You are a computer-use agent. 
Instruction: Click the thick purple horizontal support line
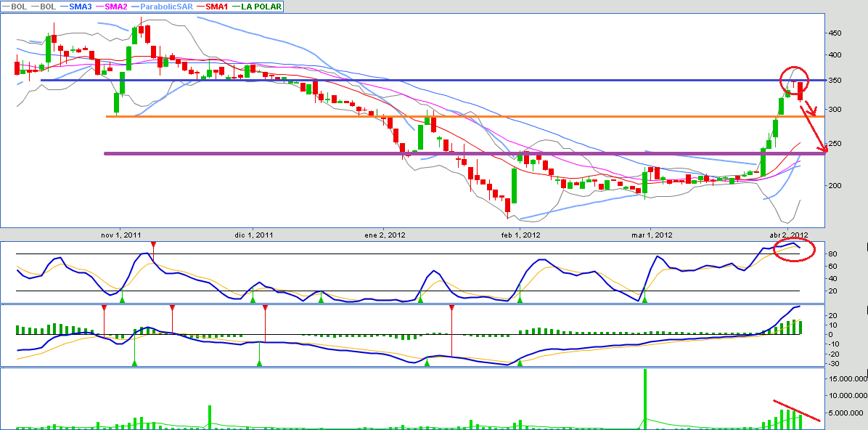click(x=435, y=153)
